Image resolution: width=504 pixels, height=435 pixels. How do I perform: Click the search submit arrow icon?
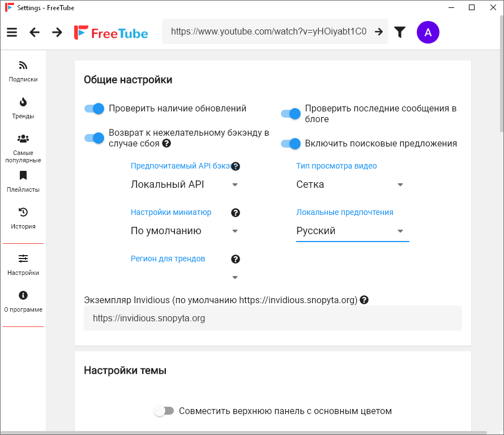coord(379,32)
